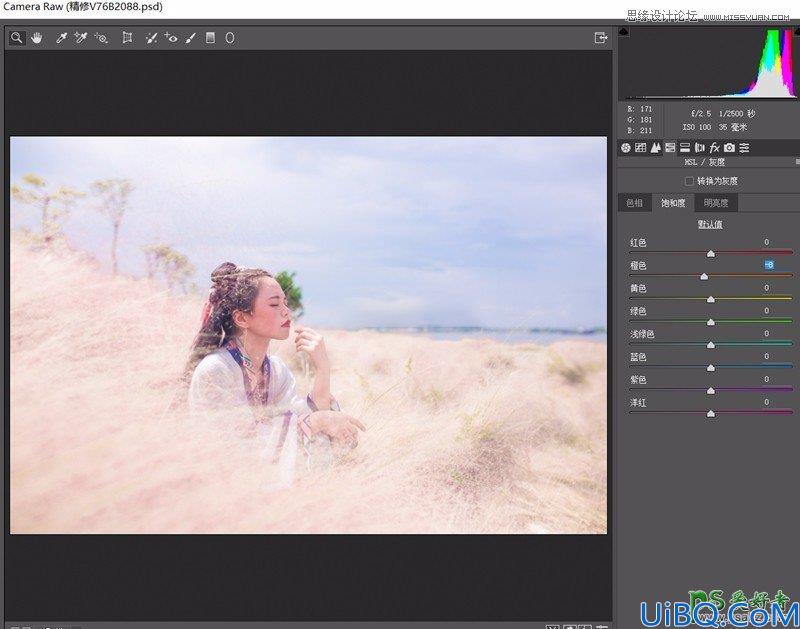Viewport: 800px width, 629px height.
Task: Click the 蓝色 saturation slider handle
Action: coord(711,368)
